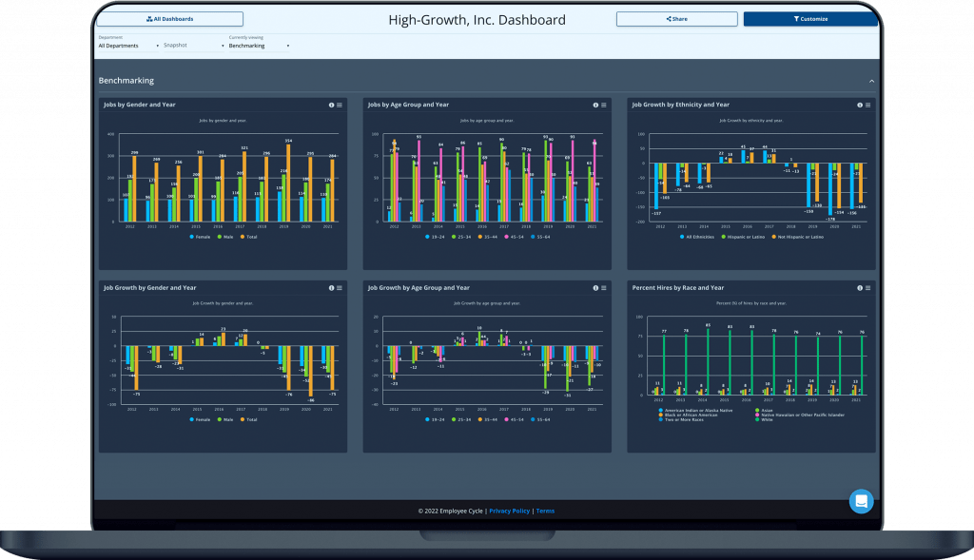Toggle Not Hispanic or Latino legend item
974x560 pixels.
pyautogui.click(x=798, y=237)
